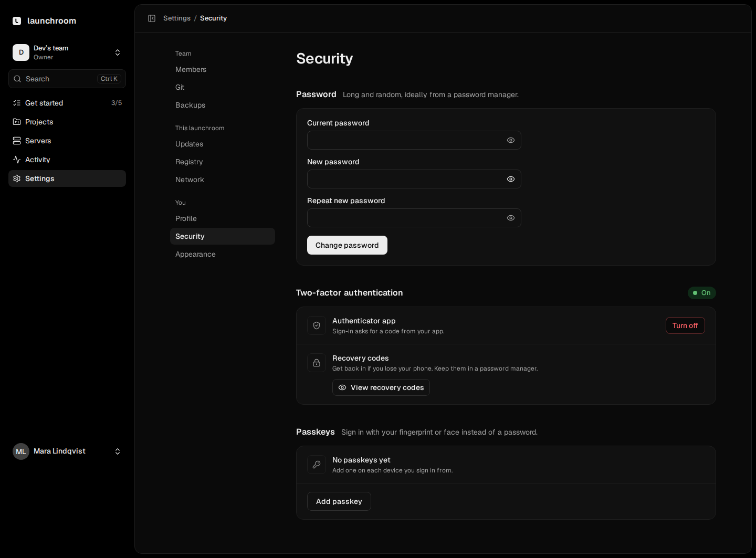Show the current password text

[511, 140]
